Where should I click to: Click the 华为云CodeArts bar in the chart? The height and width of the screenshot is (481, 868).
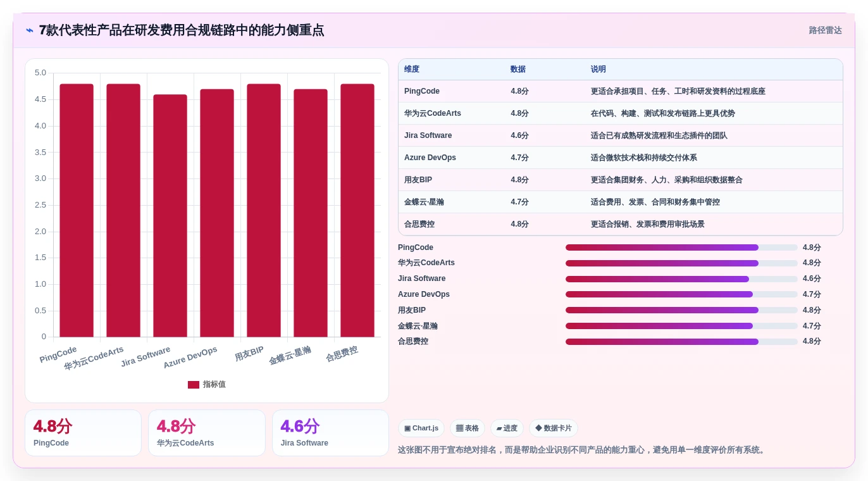pyautogui.click(x=123, y=210)
